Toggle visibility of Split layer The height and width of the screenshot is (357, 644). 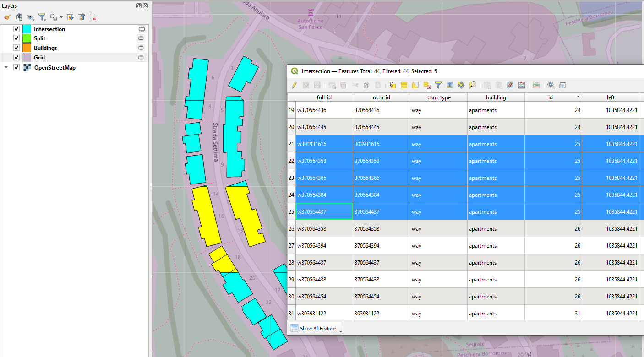coord(16,38)
